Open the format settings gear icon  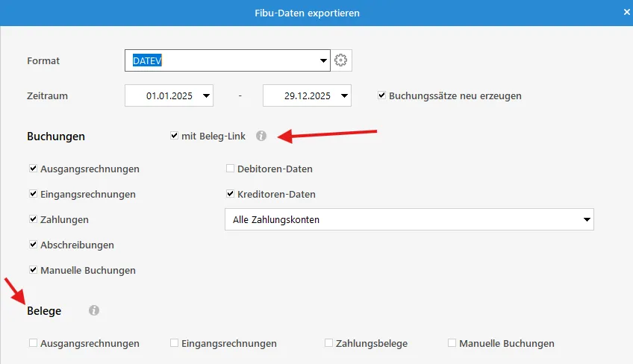pos(342,61)
